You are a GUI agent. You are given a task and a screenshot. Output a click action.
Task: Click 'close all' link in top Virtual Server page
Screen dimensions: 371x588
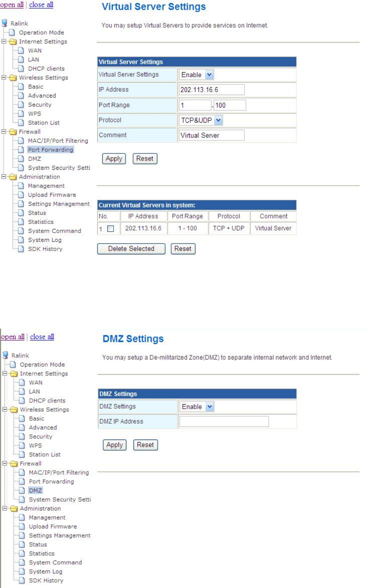(x=41, y=5)
